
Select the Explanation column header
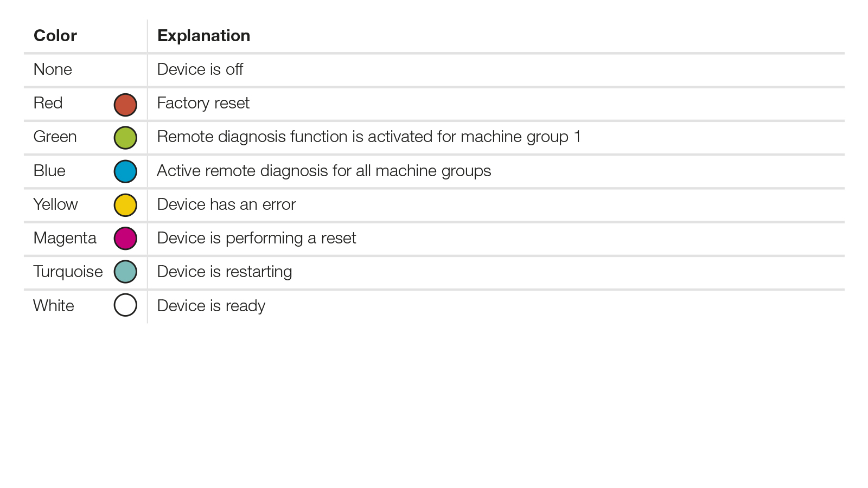coord(203,36)
